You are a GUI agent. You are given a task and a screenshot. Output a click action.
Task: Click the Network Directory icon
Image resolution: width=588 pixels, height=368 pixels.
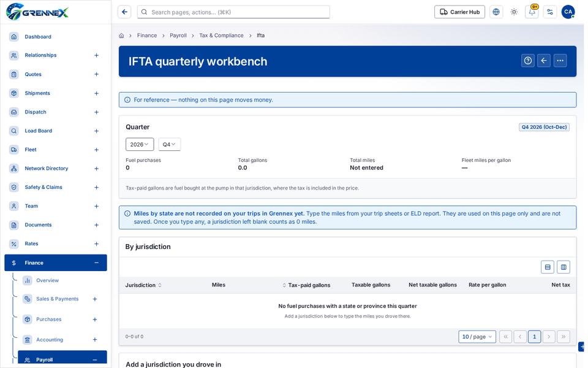click(14, 168)
